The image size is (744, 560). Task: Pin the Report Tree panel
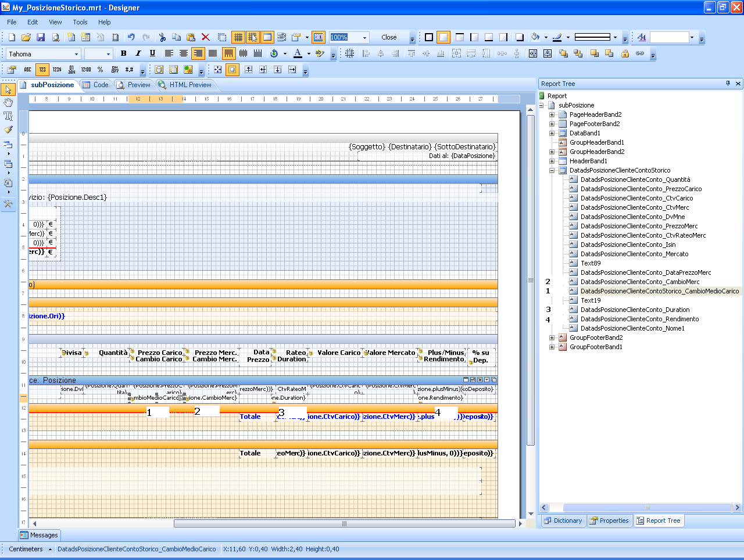(728, 84)
